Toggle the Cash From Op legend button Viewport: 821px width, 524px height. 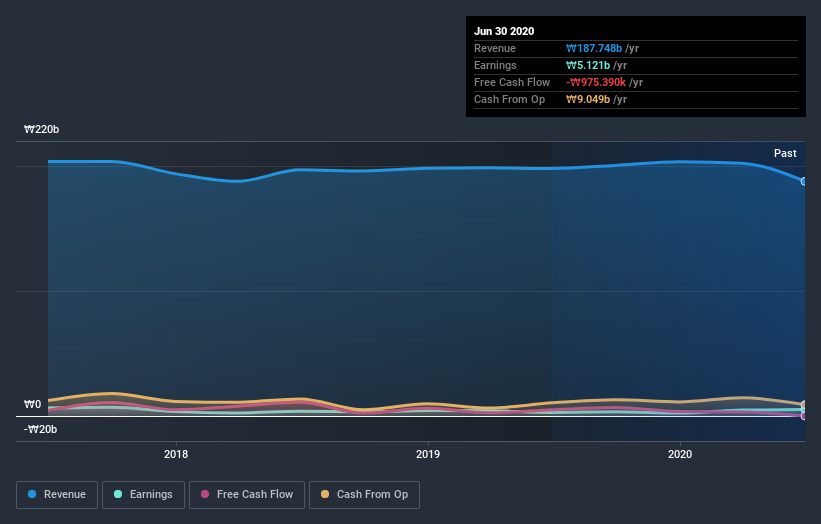click(364, 494)
